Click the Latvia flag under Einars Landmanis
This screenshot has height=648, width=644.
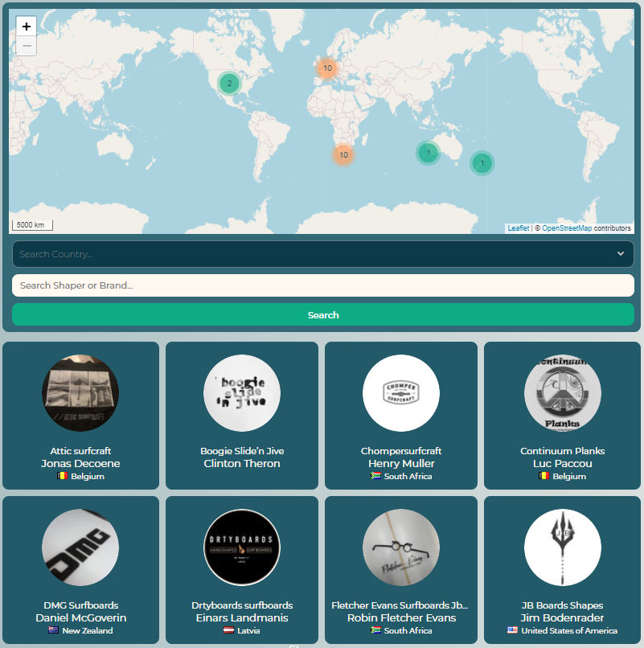point(228,630)
